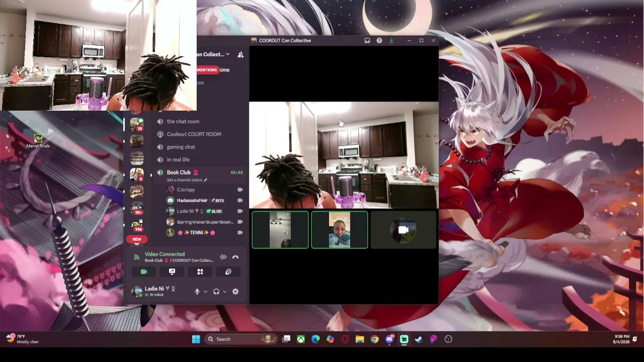Open Steam from the taskbar
Image resolution: width=644 pixels, height=362 pixels.
(x=419, y=339)
